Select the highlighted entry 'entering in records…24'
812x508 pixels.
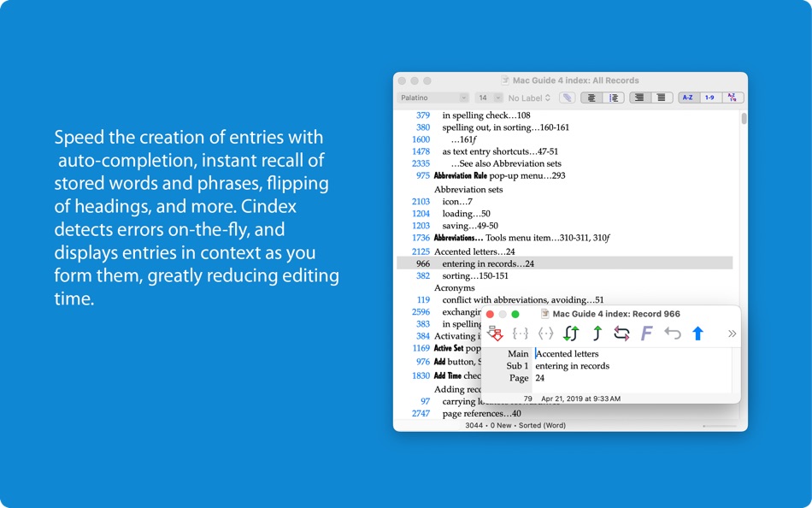coord(564,263)
